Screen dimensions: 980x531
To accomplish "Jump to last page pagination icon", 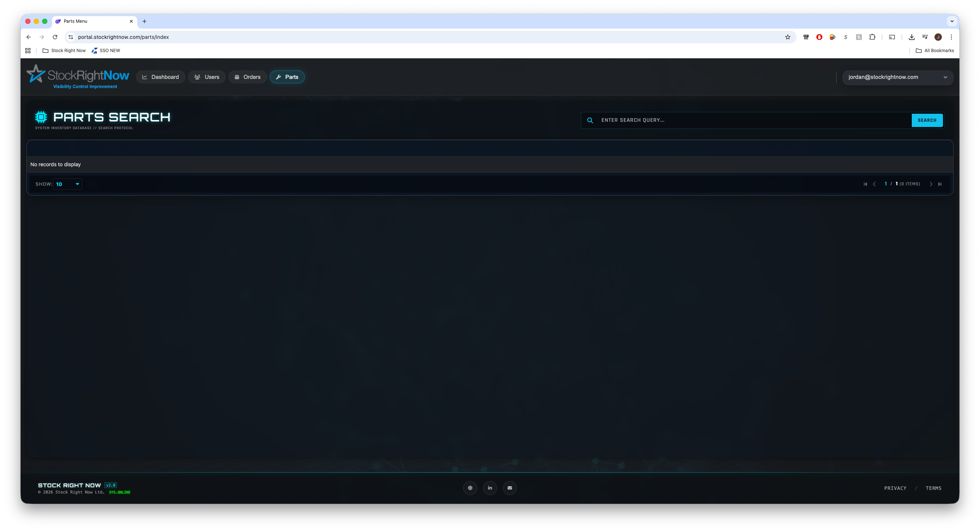I will (x=940, y=184).
